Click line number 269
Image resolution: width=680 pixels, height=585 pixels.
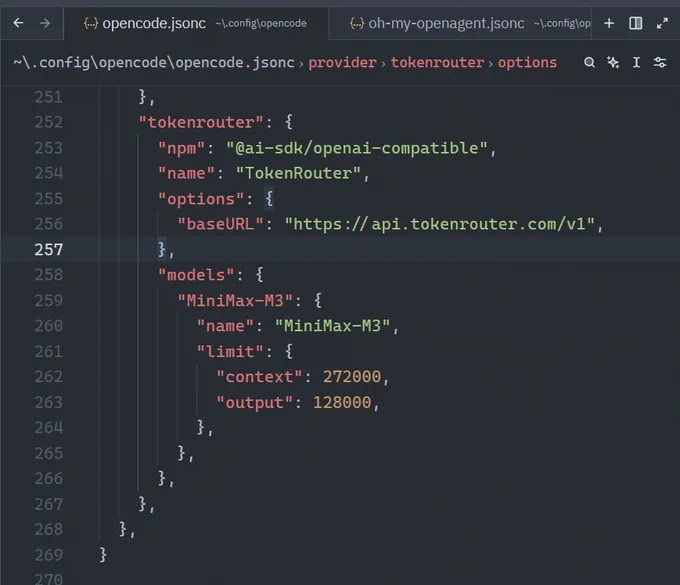[49, 555]
